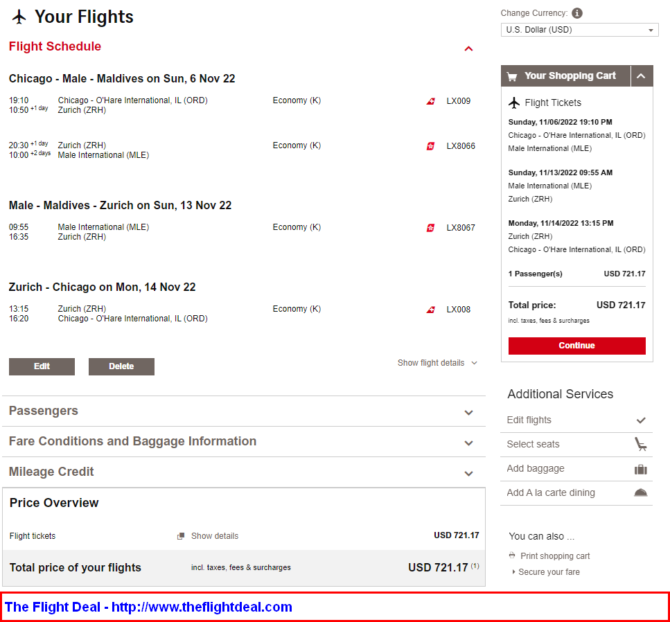Collapse the Flight Schedule section
The image size is (670, 622).
[x=469, y=49]
